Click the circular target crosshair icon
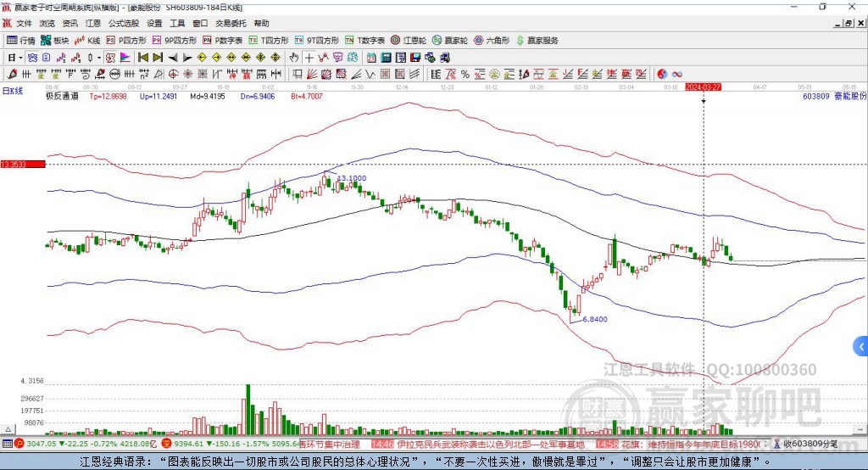 (173, 75)
